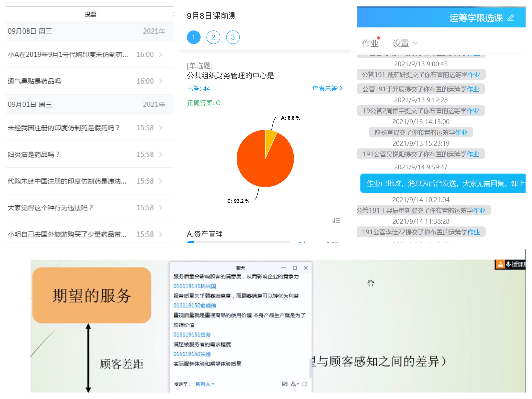Open the 所有人 recipient dropdown

click(204, 384)
